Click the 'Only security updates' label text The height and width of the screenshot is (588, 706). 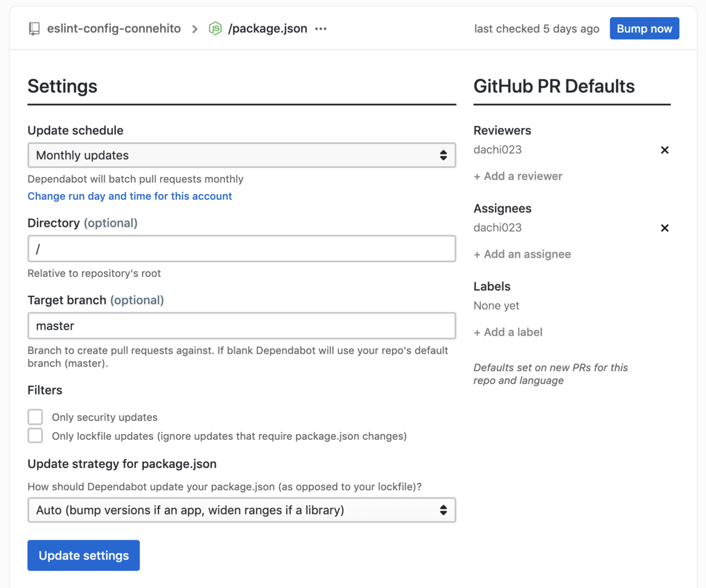tap(105, 417)
